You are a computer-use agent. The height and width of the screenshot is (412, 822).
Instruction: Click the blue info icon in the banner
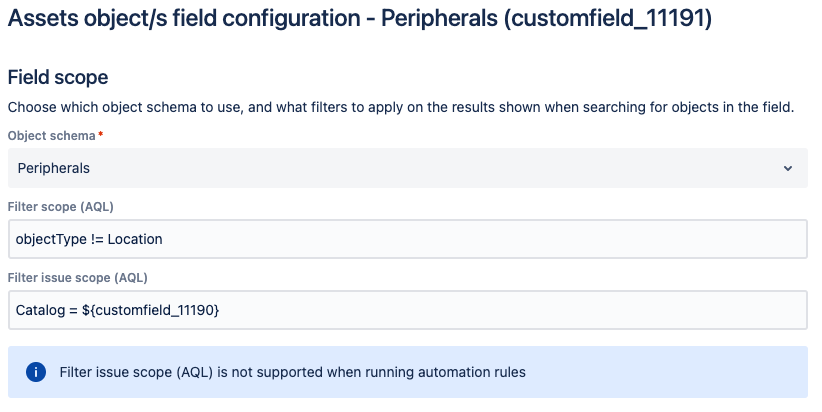[36, 372]
